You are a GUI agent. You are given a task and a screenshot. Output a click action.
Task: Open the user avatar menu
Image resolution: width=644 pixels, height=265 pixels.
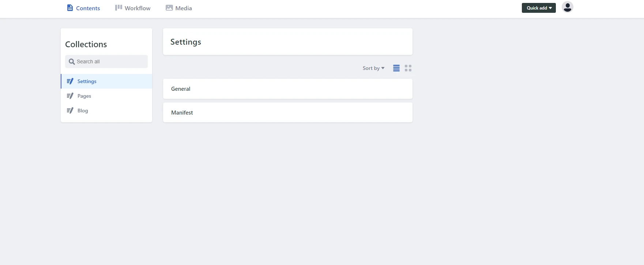pyautogui.click(x=567, y=7)
